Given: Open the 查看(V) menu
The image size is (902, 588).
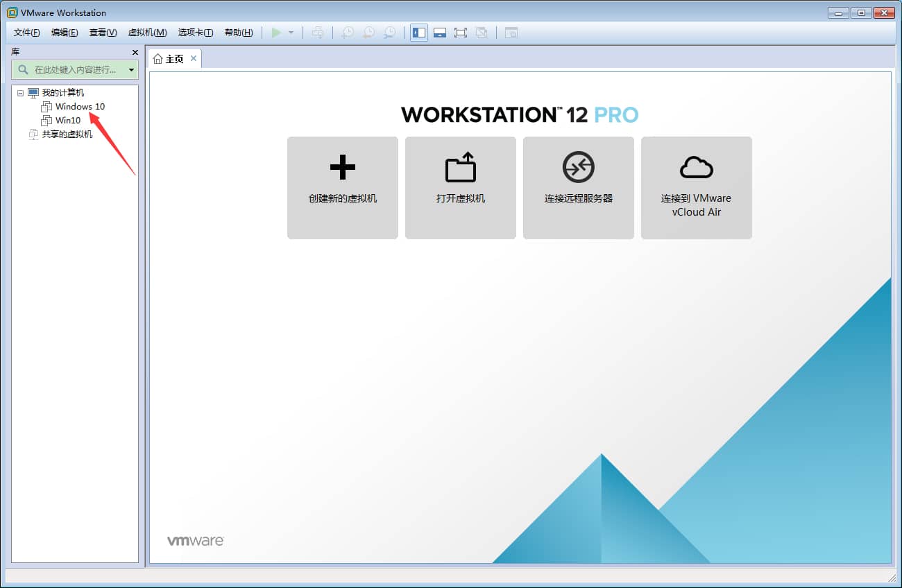Looking at the screenshot, I should point(103,33).
